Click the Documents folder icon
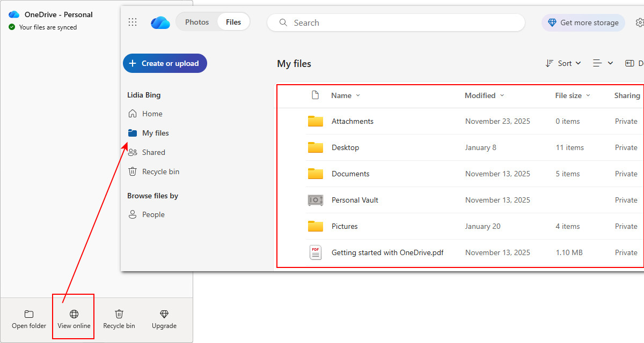The height and width of the screenshot is (343, 644). (316, 174)
